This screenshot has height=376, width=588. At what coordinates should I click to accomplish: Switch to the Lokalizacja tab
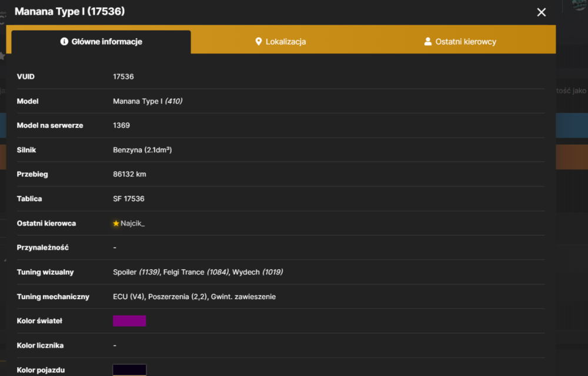click(x=280, y=42)
